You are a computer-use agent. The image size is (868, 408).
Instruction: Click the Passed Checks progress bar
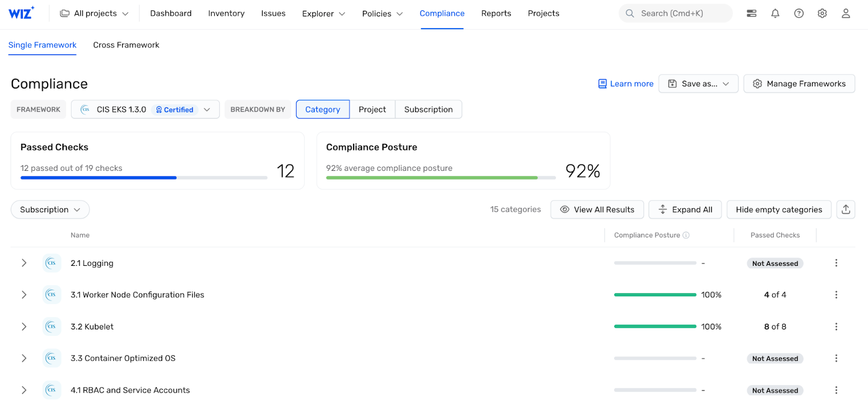[x=144, y=177]
